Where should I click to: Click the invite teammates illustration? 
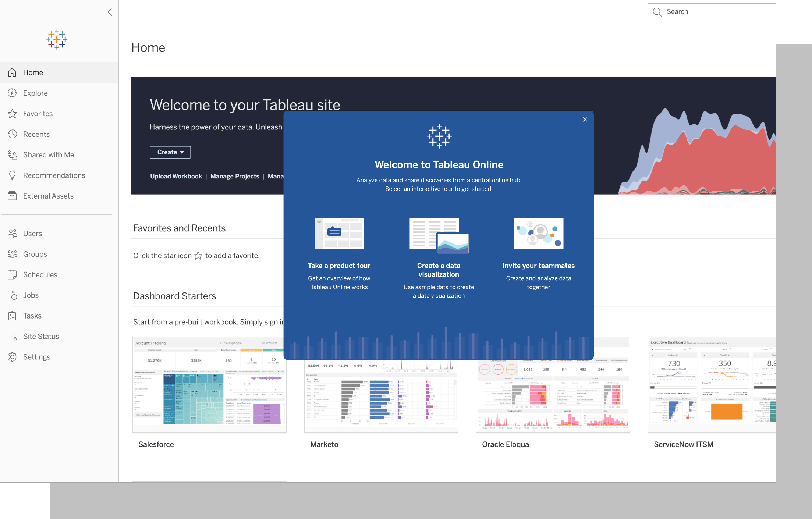pyautogui.click(x=539, y=234)
